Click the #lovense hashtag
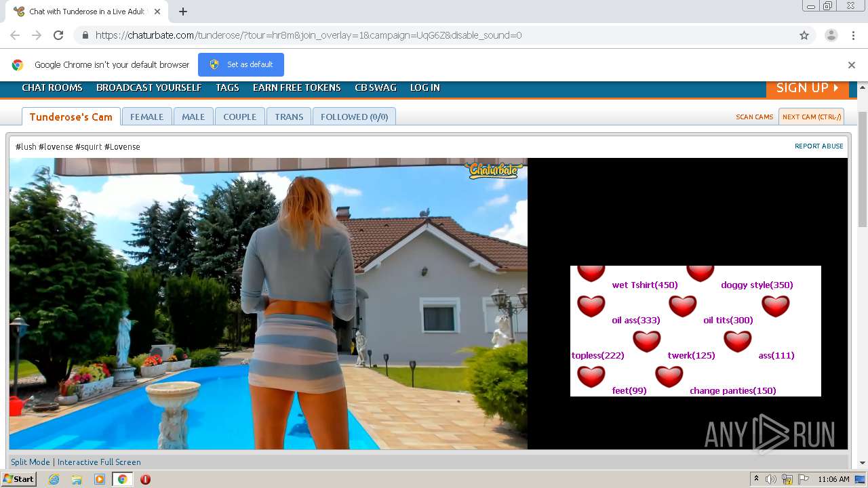This screenshot has width=868, height=488. pyautogui.click(x=56, y=146)
